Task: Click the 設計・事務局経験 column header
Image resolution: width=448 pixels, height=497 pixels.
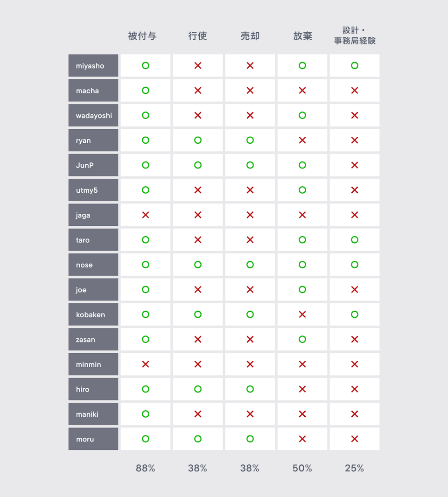Action: click(355, 35)
